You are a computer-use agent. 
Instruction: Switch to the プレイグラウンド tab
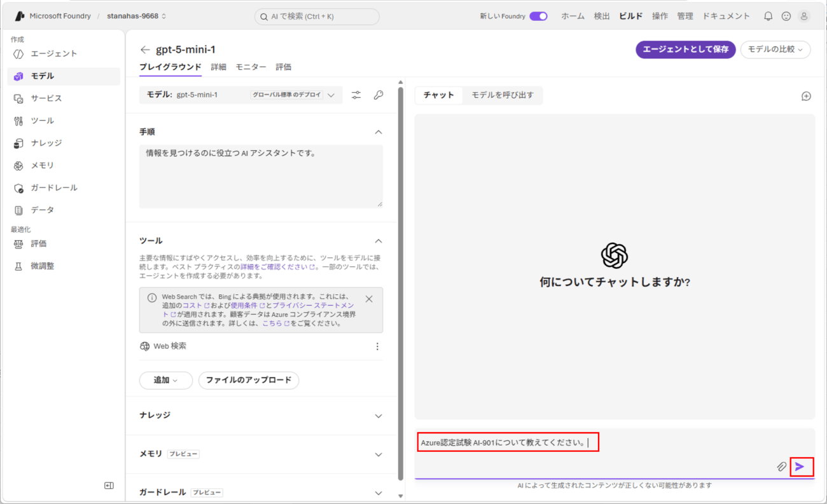[170, 67]
